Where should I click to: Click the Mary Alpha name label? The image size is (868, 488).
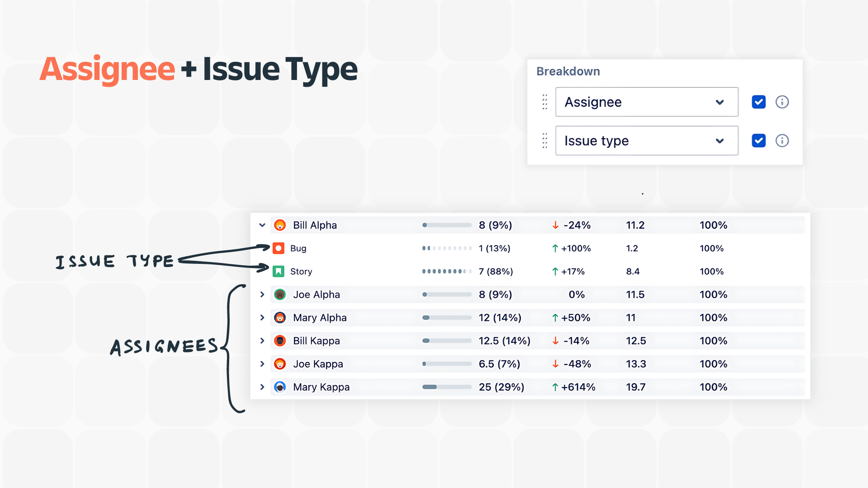point(320,317)
